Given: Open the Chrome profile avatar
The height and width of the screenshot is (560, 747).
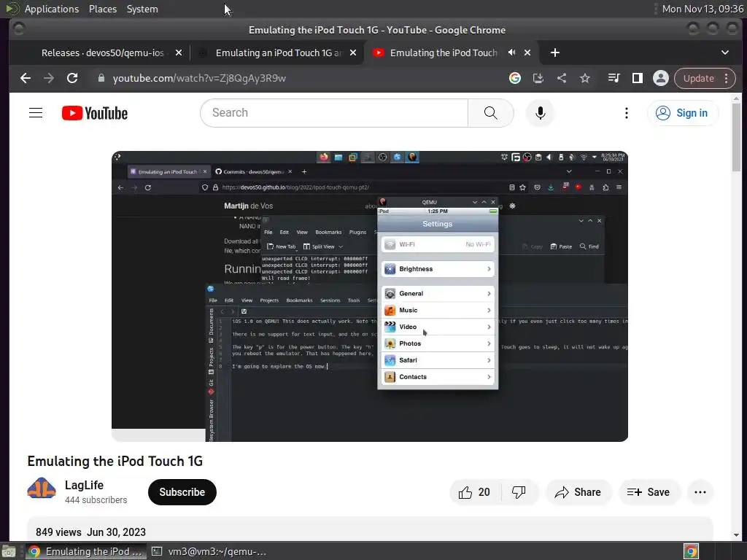Looking at the screenshot, I should point(661,78).
